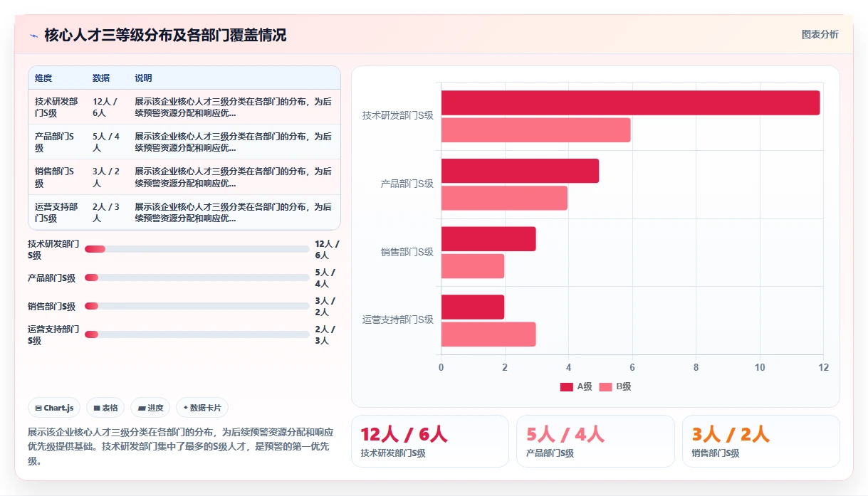
Task: Select the 表格 tag chip
Action: point(105,408)
